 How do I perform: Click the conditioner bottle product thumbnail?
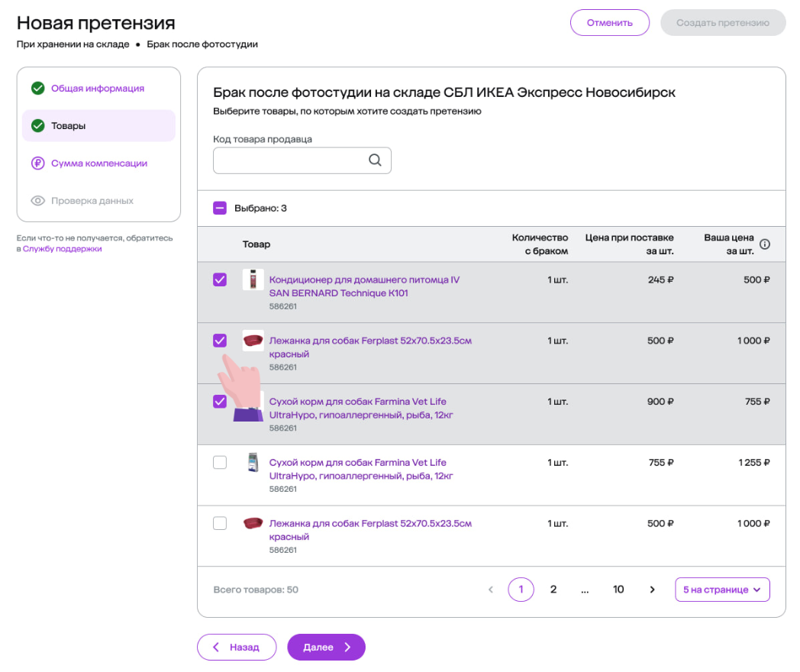pyautogui.click(x=253, y=279)
